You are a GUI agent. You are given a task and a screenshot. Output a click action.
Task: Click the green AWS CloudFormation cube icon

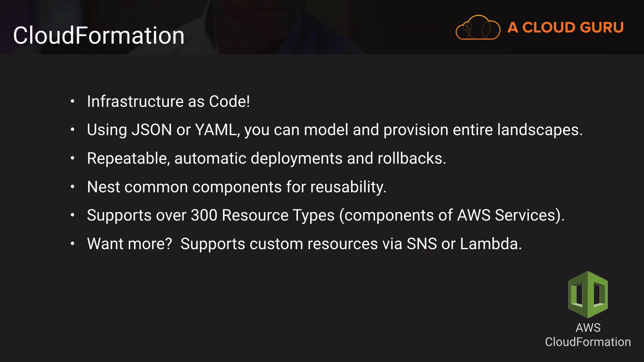[588, 294]
